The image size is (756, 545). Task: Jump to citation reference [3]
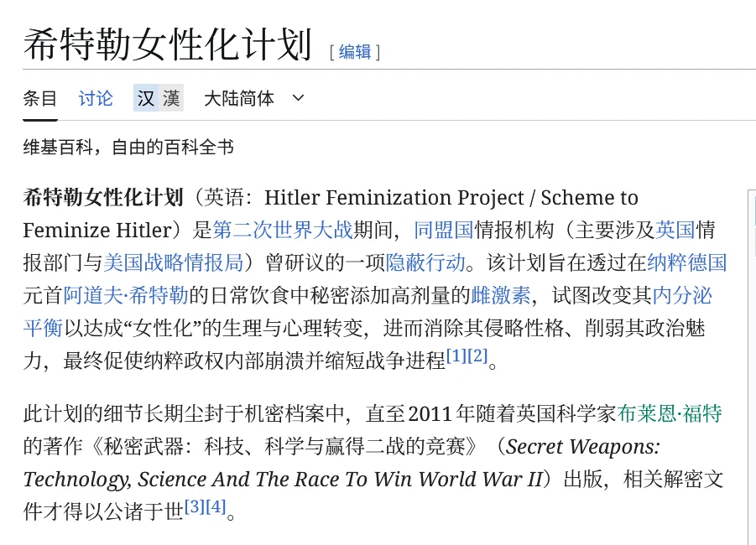[x=194, y=506]
